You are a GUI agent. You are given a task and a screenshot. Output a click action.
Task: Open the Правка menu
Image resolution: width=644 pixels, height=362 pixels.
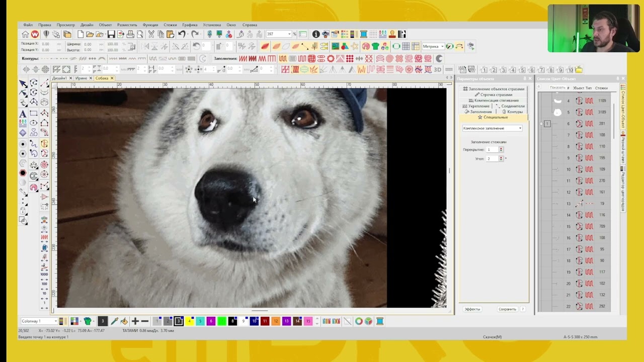tap(45, 25)
